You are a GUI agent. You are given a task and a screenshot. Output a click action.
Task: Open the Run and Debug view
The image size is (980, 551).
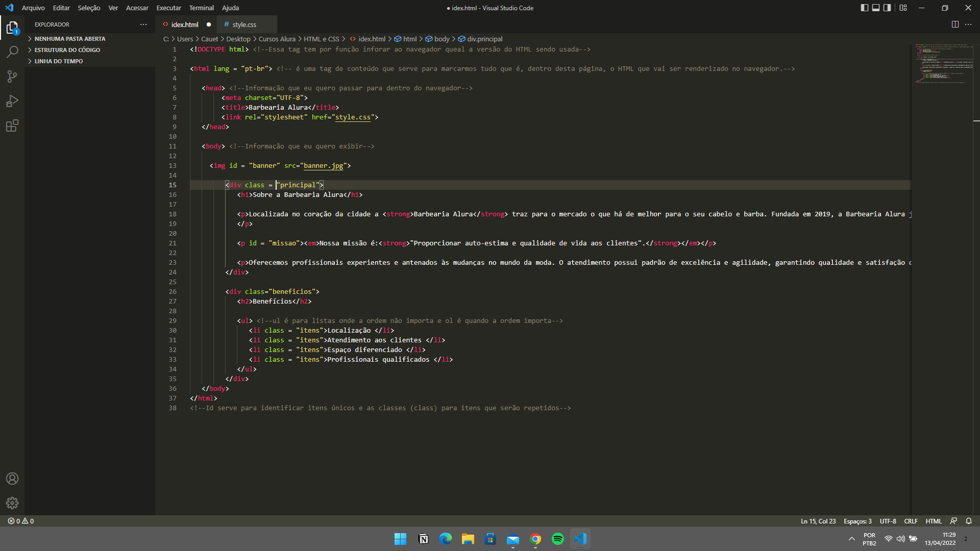point(12,101)
